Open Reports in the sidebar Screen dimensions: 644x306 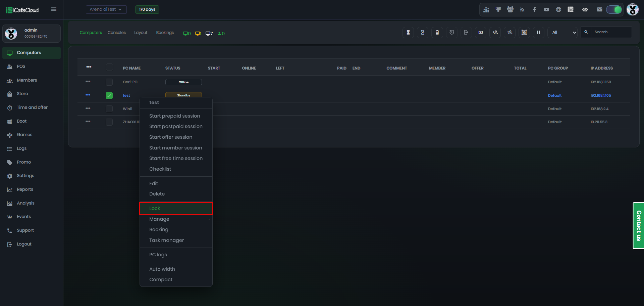pyautogui.click(x=25, y=189)
